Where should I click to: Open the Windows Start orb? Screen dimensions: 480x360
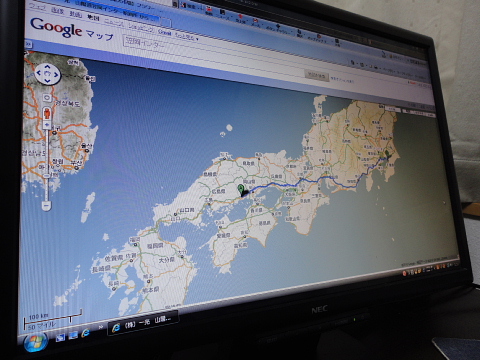pos(36,342)
